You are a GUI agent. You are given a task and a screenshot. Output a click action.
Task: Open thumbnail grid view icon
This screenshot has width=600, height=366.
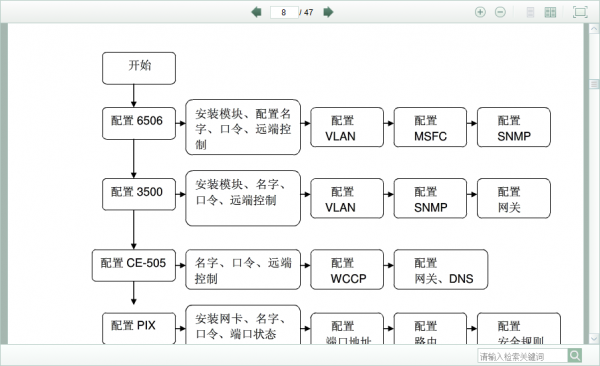[x=550, y=12]
